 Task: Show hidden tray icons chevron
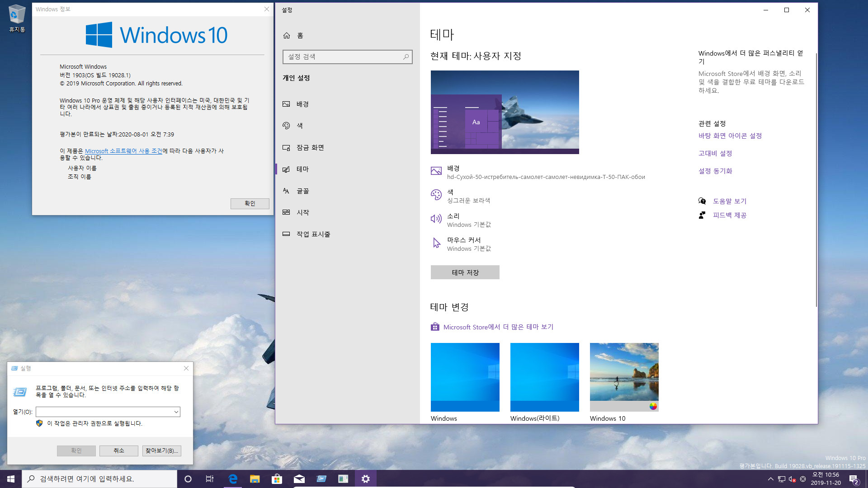(x=770, y=479)
